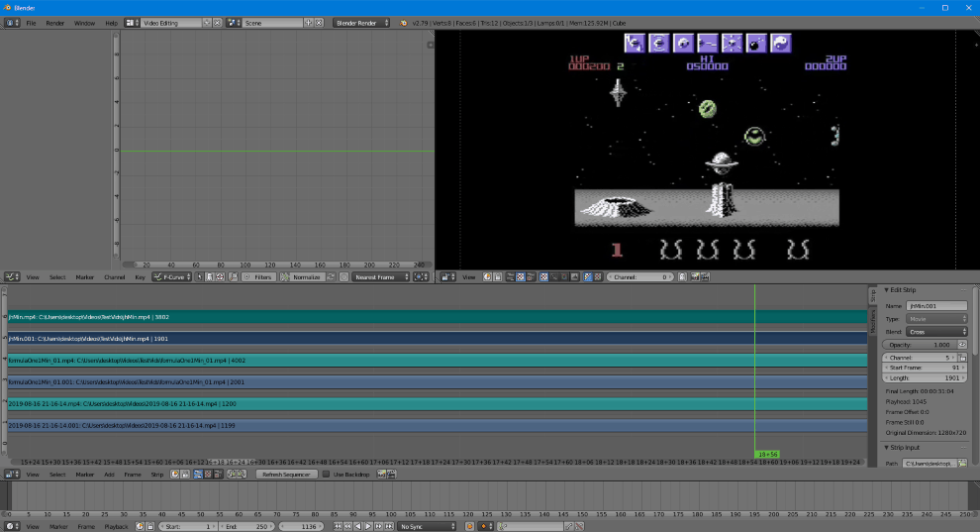Click the strip Path input field

(930, 464)
